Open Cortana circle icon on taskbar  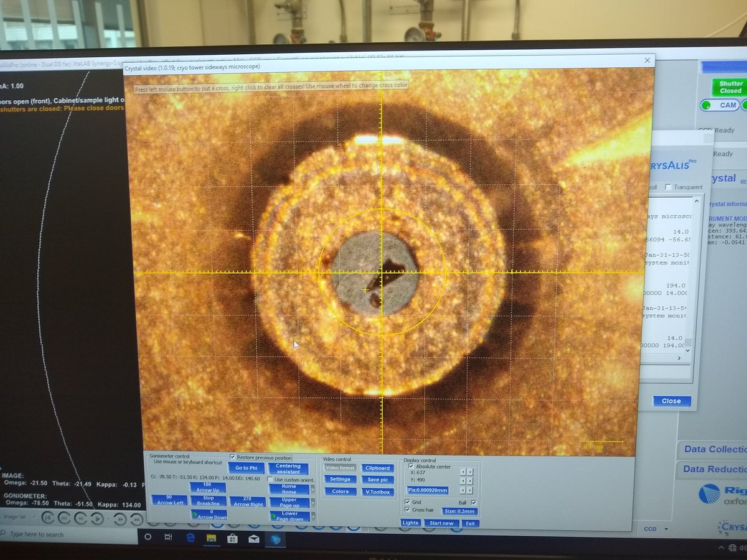pos(148,537)
